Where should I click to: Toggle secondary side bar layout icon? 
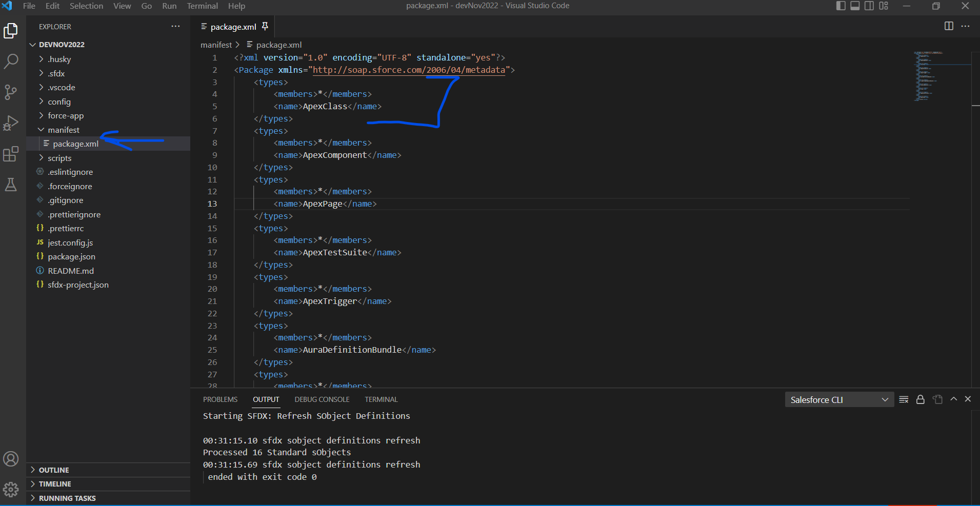coord(869,6)
